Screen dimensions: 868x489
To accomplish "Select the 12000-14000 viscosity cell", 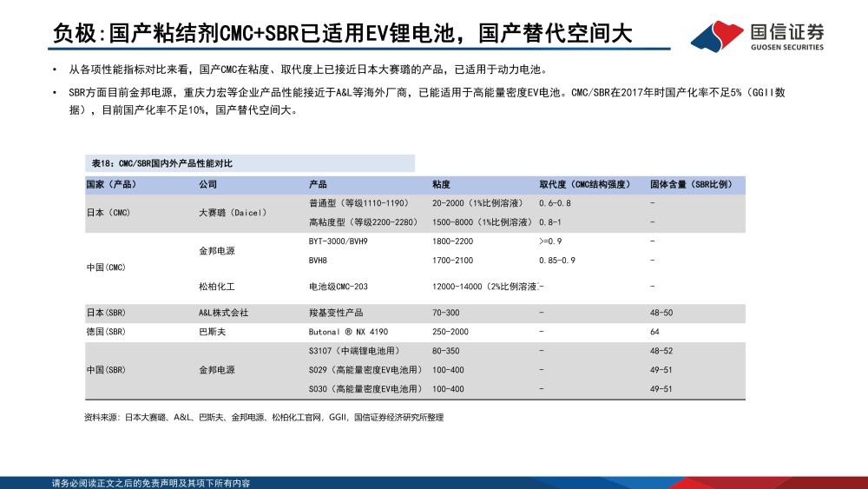I will click(485, 287).
